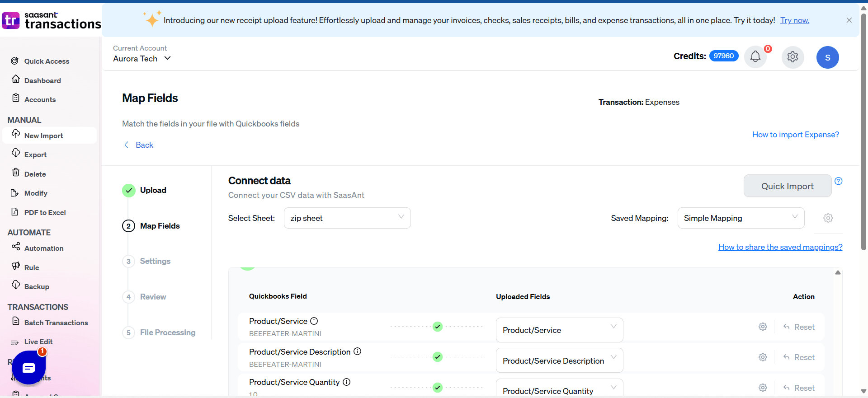Click the Automation share-nodes icon
868x398 pixels.
point(16,246)
